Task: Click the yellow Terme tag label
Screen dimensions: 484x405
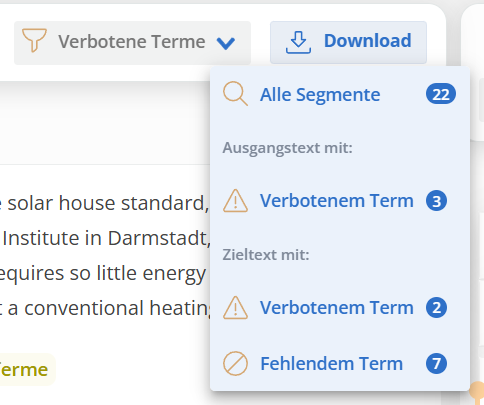Action: coord(24,369)
